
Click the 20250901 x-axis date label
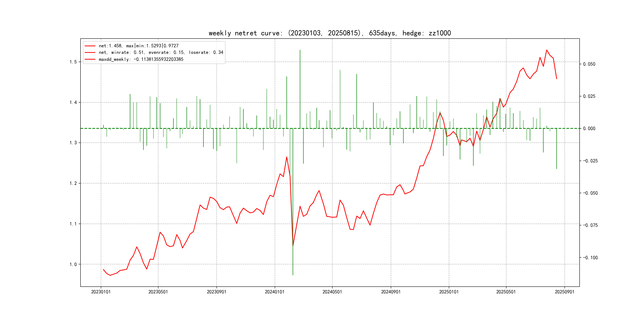click(564, 292)
